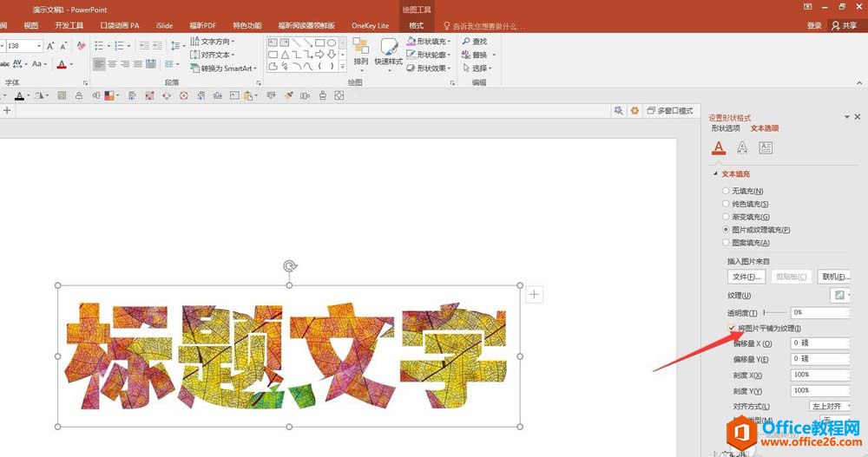868x457 pixels.
Task: Open the Text Box options icon
Action: [766, 147]
